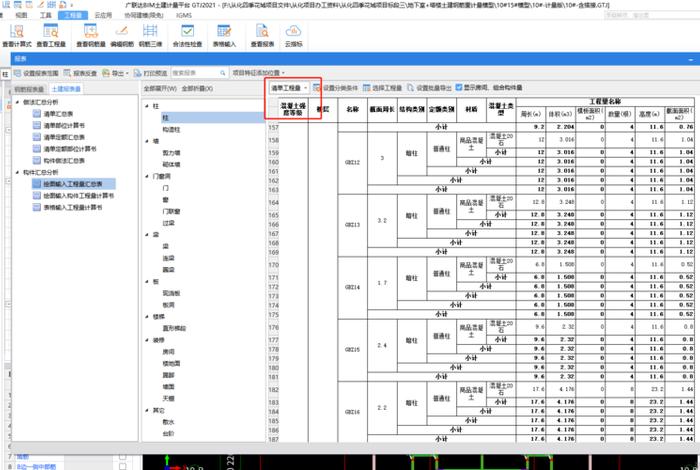Open 表格输入工程量计算书 report
700x470 pixels.
pos(73,207)
